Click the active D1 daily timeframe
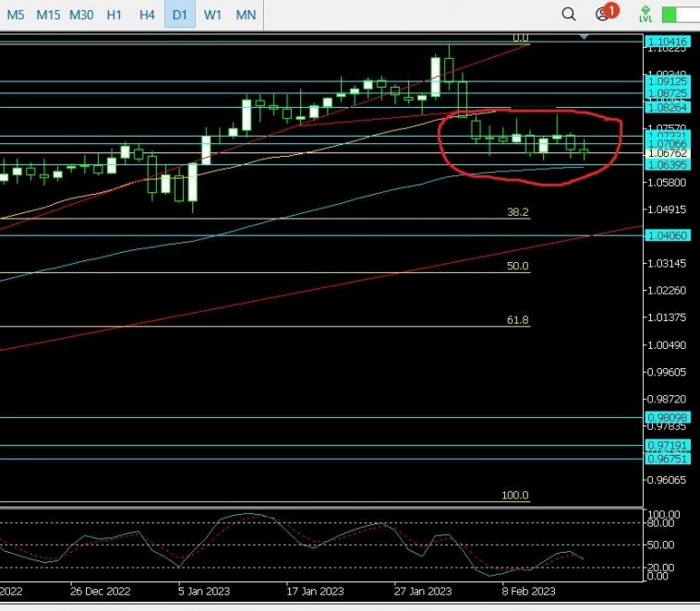700x611 pixels. pyautogui.click(x=180, y=15)
